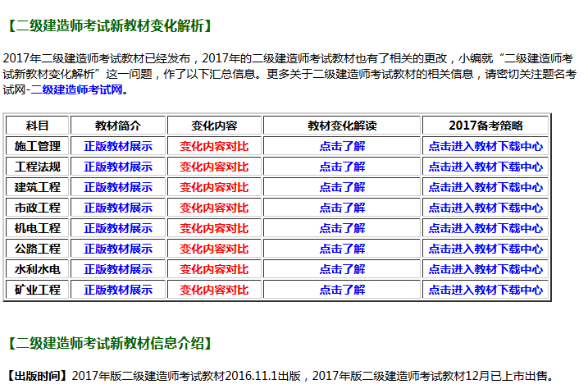Click the 工程法规 subject cell
Image resolution: width=588 pixels, height=389 pixels.
(37, 167)
